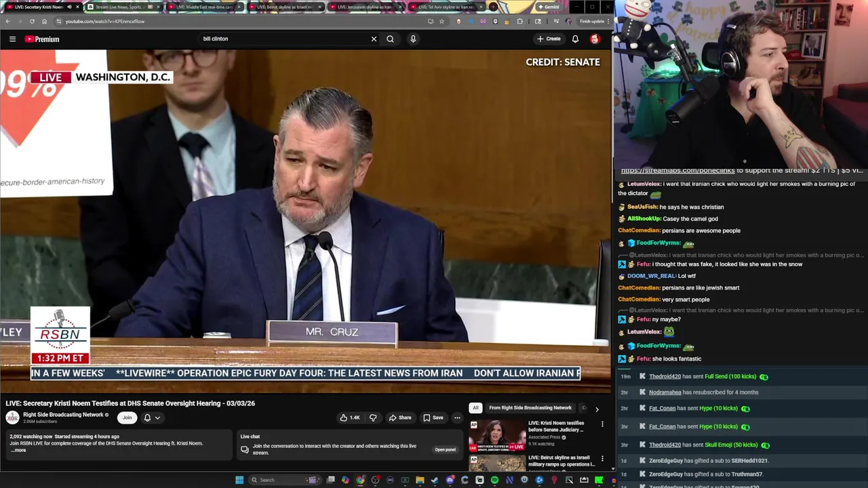
Task: Go to YouTube Premium home logo
Action: [42, 39]
